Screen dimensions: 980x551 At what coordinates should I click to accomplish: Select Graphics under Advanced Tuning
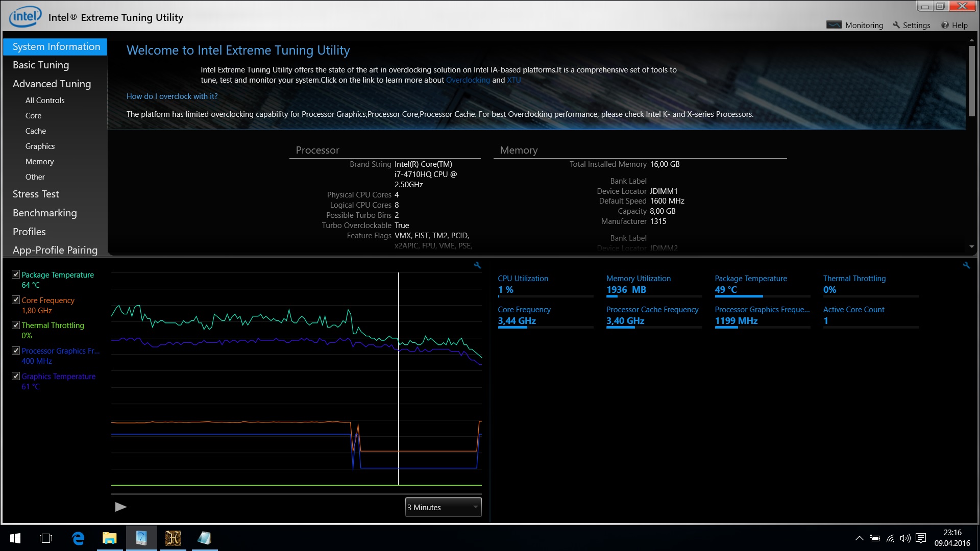tap(40, 146)
